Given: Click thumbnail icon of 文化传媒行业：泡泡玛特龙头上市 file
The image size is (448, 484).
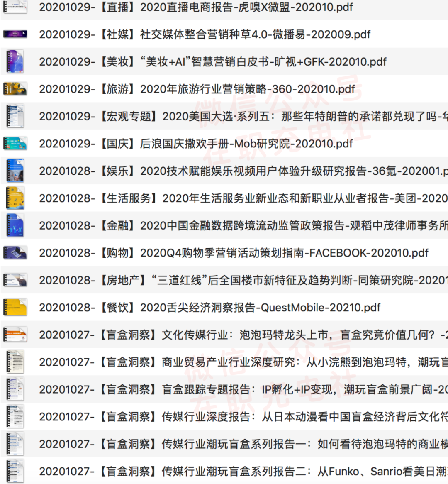Looking at the screenshot, I should click(15, 335).
